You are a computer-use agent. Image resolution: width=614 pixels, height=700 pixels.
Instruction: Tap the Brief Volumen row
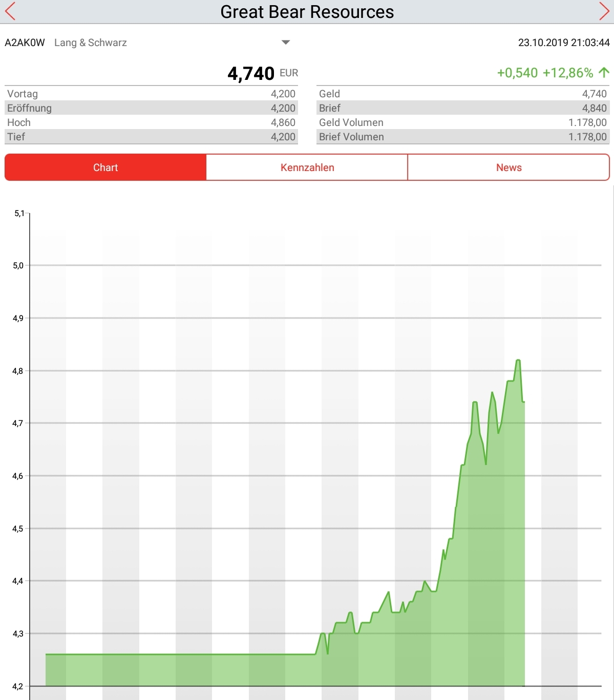pos(462,137)
